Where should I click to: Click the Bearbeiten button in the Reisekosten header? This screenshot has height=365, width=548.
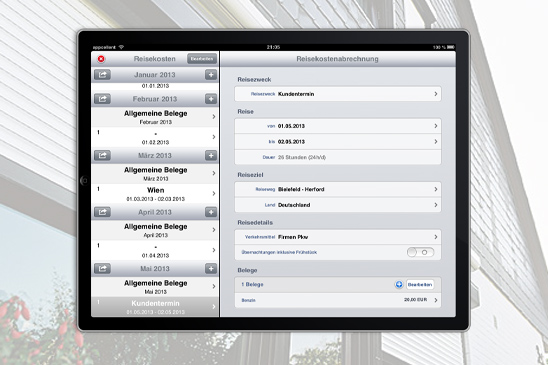click(x=202, y=59)
